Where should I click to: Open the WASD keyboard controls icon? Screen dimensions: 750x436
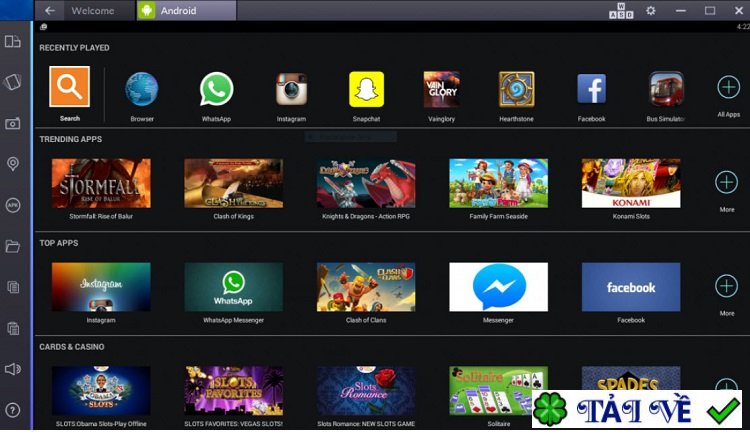click(621, 11)
